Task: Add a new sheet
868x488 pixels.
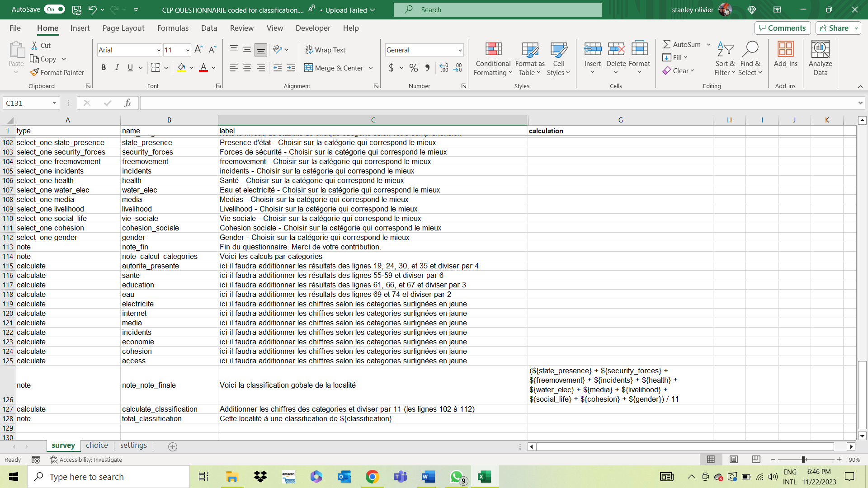Action: pyautogui.click(x=172, y=446)
